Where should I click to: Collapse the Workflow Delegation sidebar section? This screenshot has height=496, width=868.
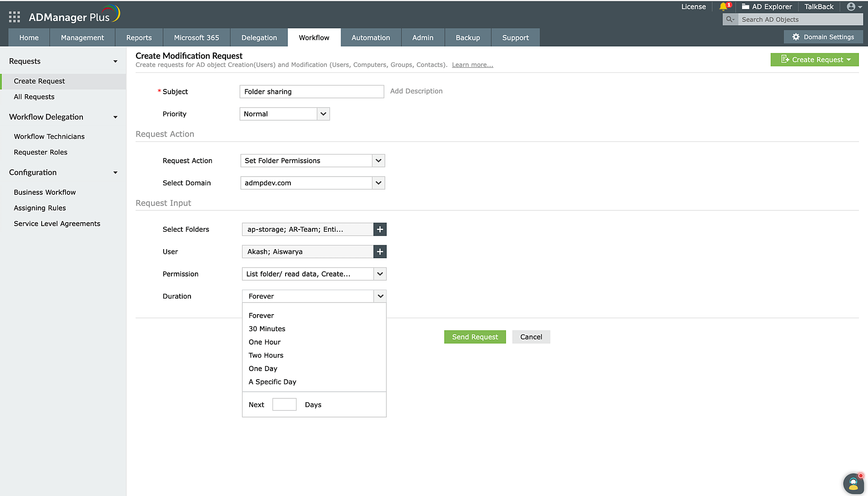click(115, 117)
